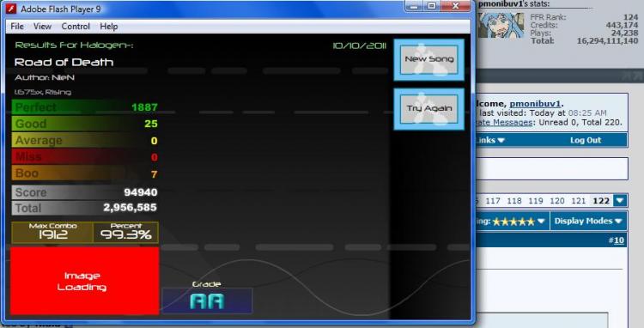This screenshot has height=328, width=644.
Task: Click the Try Again button
Action: pyautogui.click(x=429, y=109)
